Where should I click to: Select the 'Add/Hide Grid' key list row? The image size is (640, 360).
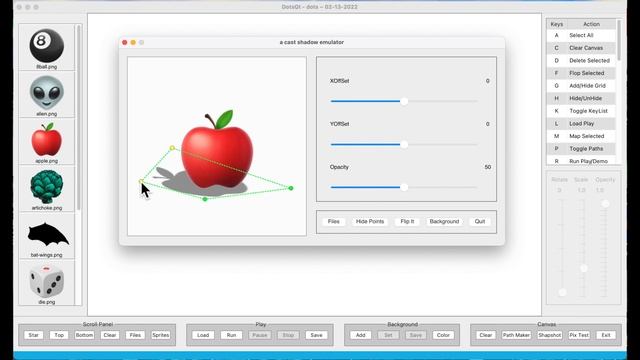(581, 86)
